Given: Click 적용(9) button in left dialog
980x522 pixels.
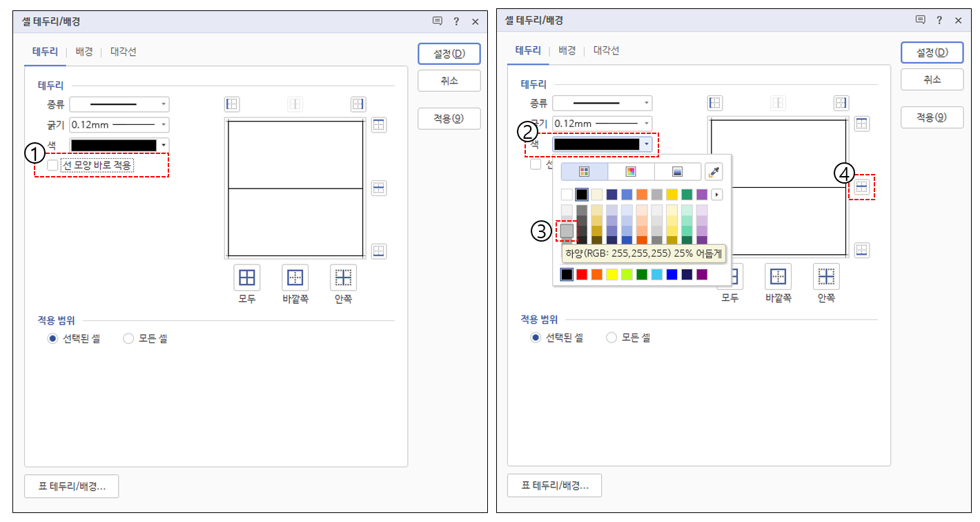Looking at the screenshot, I should click(449, 118).
